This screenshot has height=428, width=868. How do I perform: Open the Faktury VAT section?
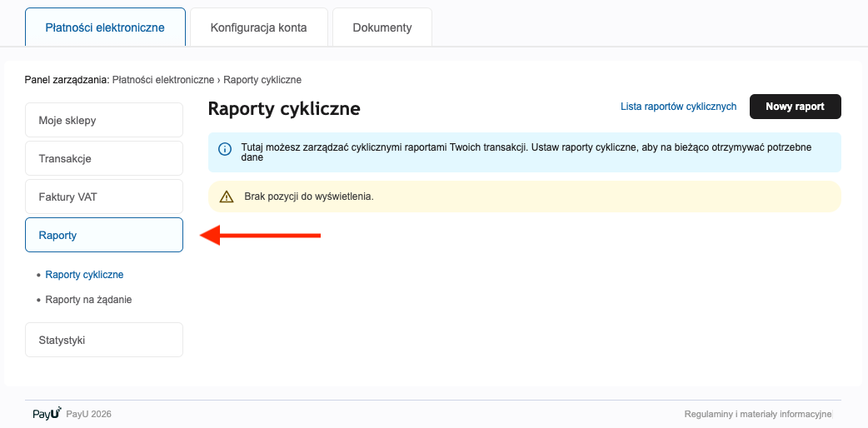click(x=104, y=197)
